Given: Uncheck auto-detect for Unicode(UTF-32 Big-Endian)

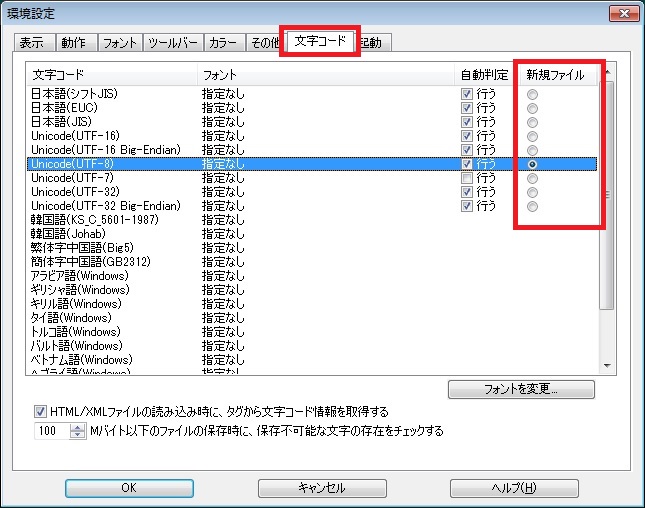Looking at the screenshot, I should [466, 206].
